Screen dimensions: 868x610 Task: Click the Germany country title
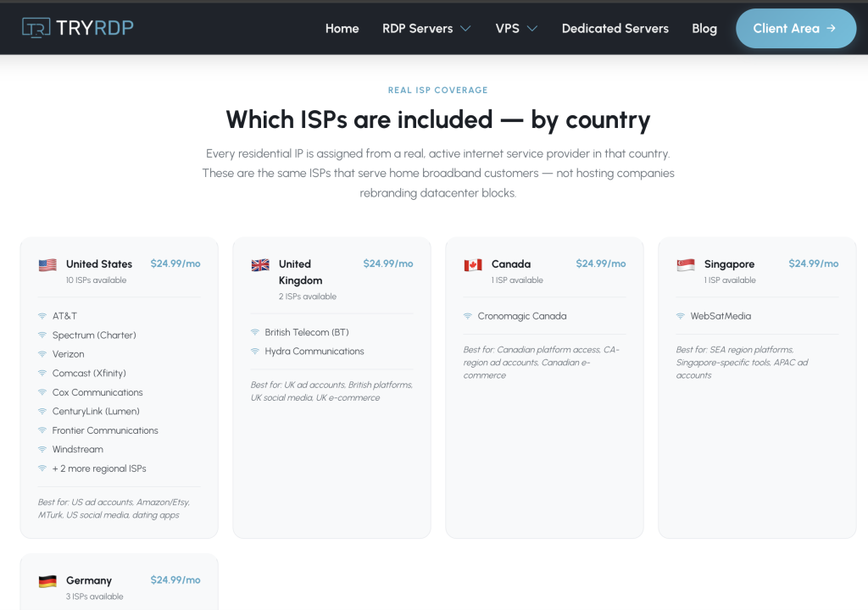88,580
